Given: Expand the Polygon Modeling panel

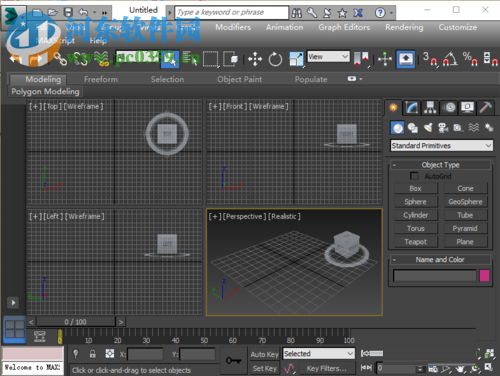Looking at the screenshot, I should point(45,91).
